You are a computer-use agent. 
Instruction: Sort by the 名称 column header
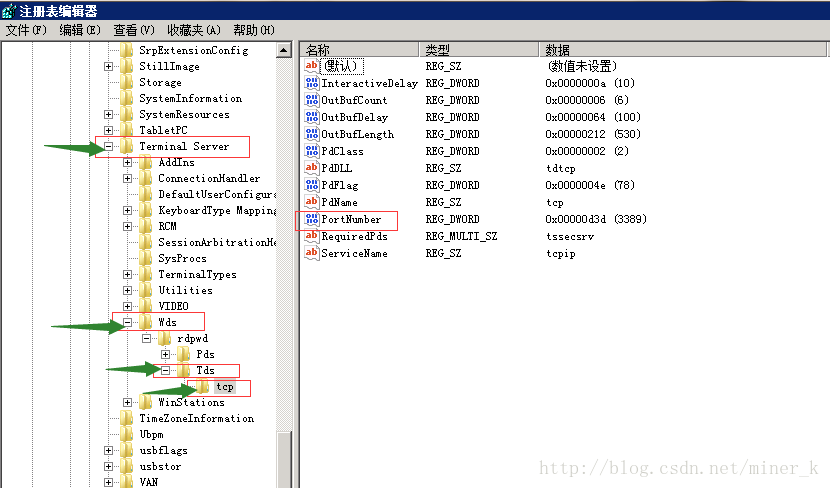[359, 50]
